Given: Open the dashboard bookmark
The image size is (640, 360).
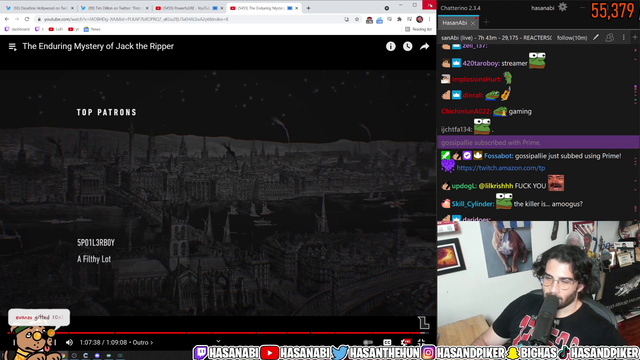Looking at the screenshot, I should click(17, 29).
